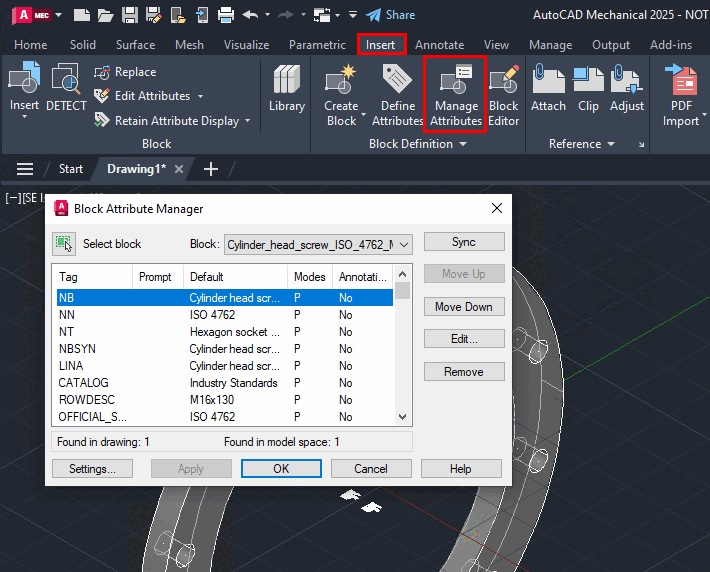Select the Insert ribbon tab
Viewport: 710px width, 572px height.
381,45
